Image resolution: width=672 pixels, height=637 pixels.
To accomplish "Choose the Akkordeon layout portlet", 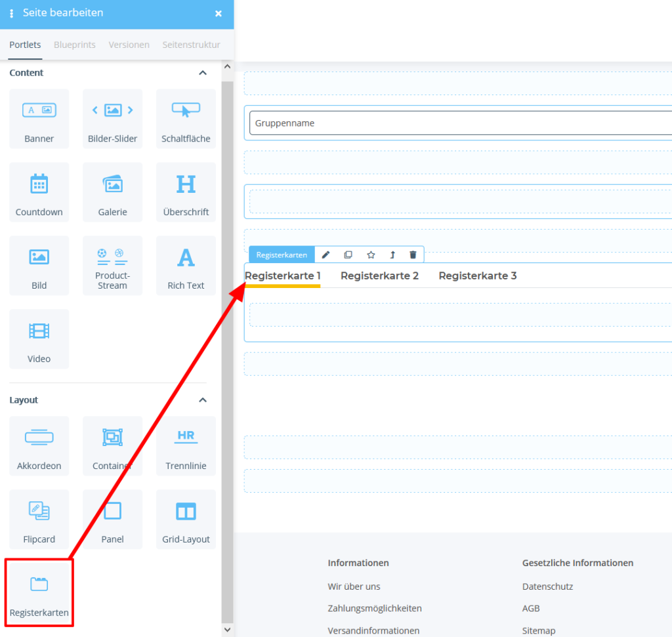I will tap(39, 446).
